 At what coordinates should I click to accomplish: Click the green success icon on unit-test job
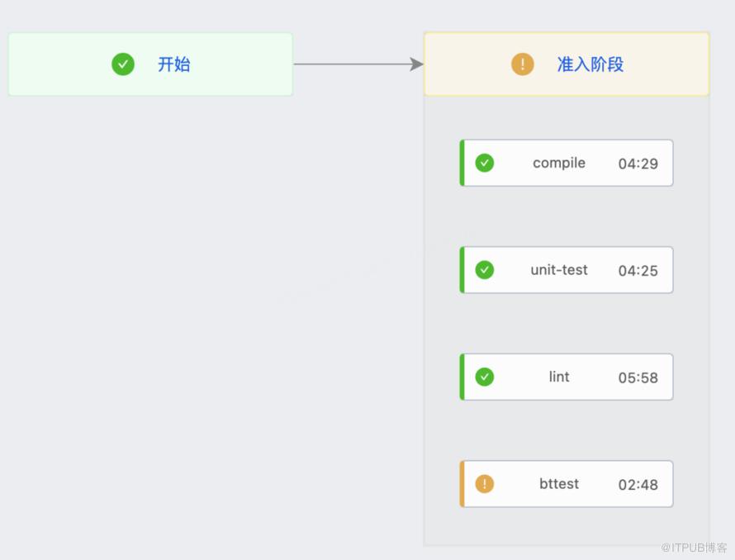pyautogui.click(x=485, y=270)
